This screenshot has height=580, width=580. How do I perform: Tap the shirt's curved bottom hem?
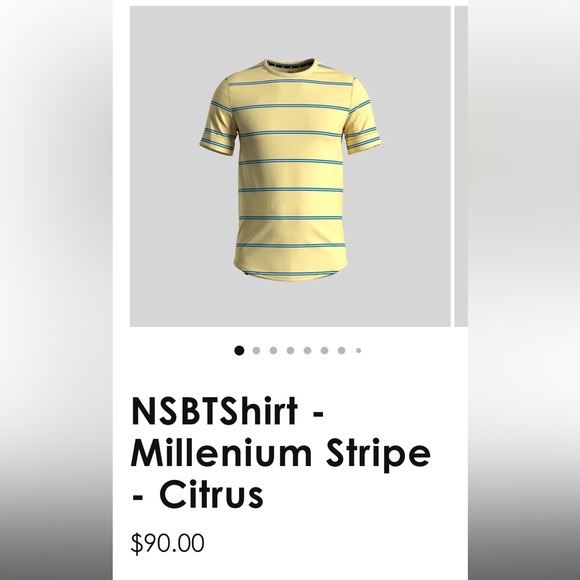[290, 272]
